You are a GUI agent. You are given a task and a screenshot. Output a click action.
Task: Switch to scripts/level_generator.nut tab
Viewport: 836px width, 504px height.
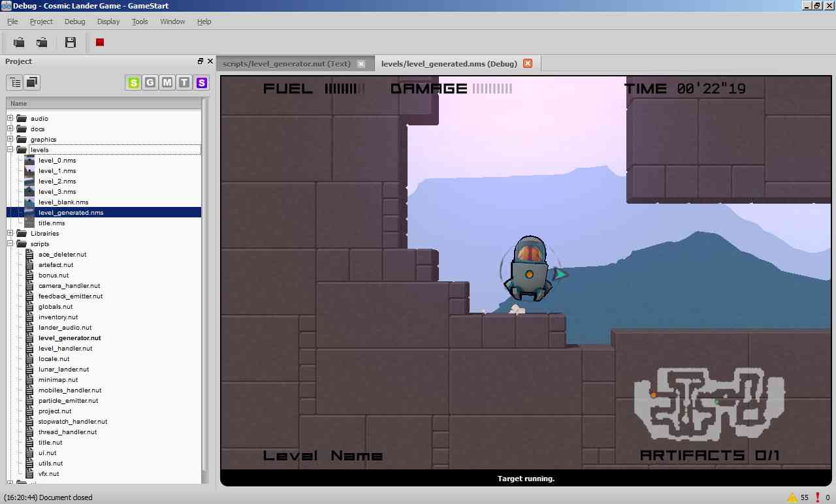[287, 63]
